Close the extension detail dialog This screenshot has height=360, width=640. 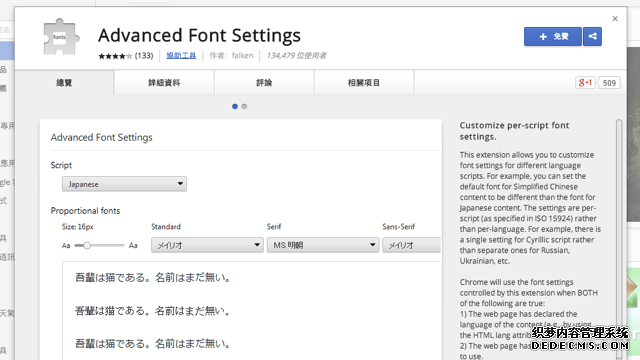615,19
